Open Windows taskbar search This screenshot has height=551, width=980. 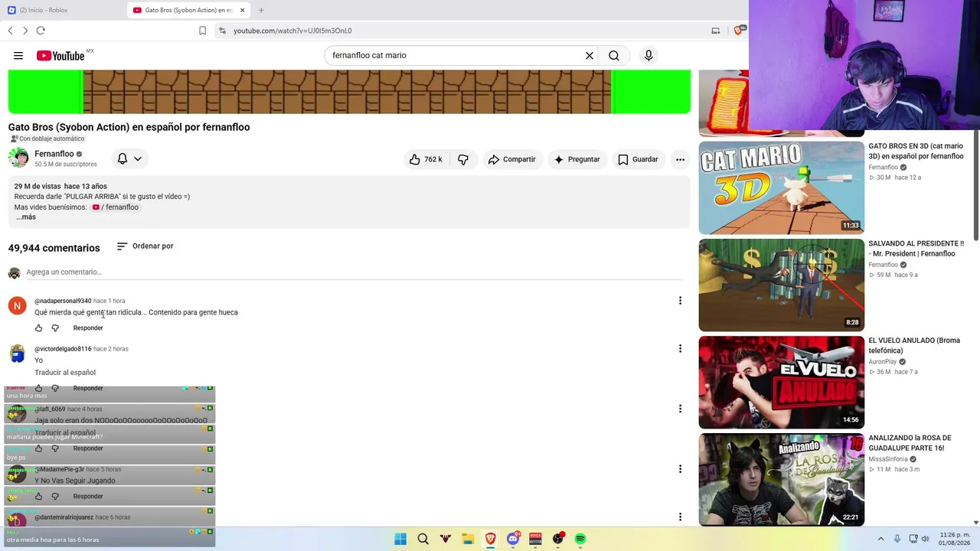423,539
